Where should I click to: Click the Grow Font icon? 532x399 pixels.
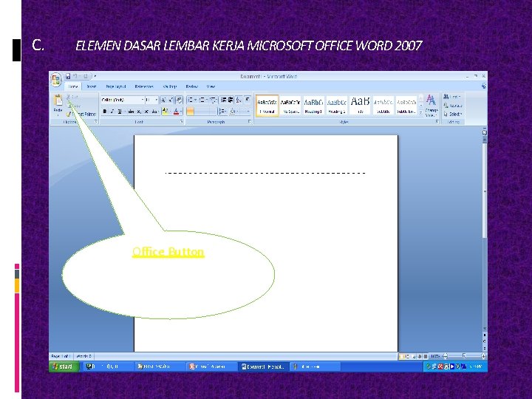click(x=163, y=100)
